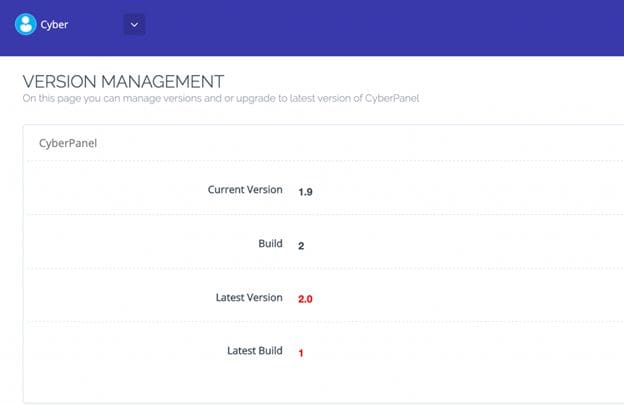Viewport: 624px width, 405px height.
Task: Open the dropdown chevron beside Cyber
Action: point(135,24)
